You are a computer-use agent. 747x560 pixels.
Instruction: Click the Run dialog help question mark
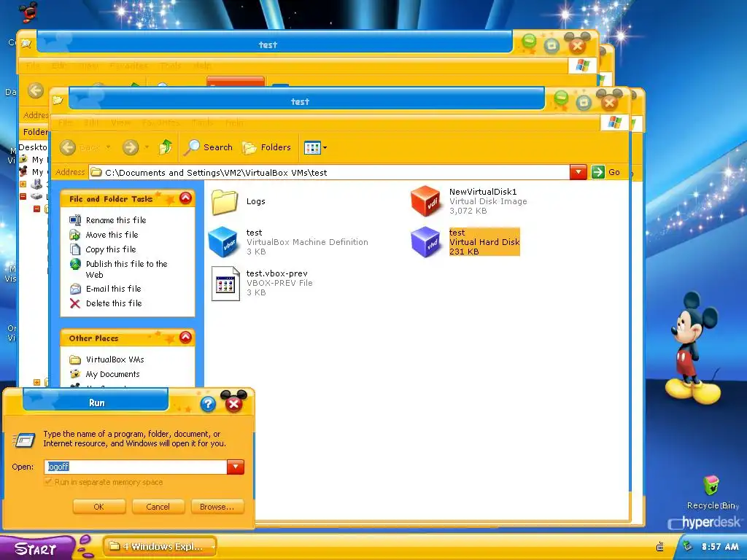pyautogui.click(x=208, y=404)
